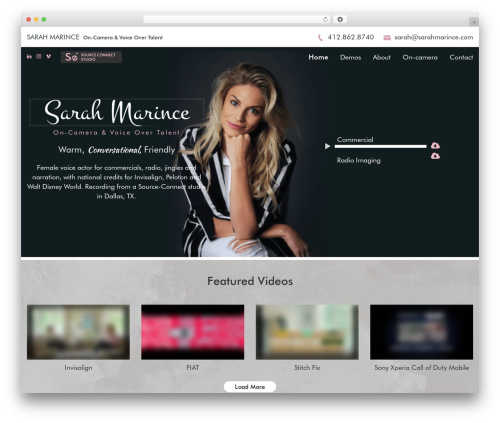Viewport: 500px width, 423px height.
Task: Open the About page
Action: [381, 57]
